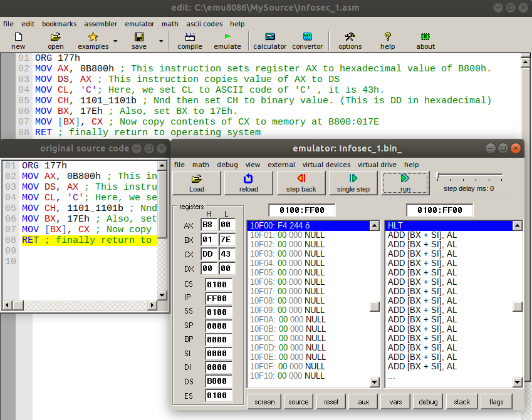Click the compile toolbar icon
532x420 pixels.
(190, 41)
